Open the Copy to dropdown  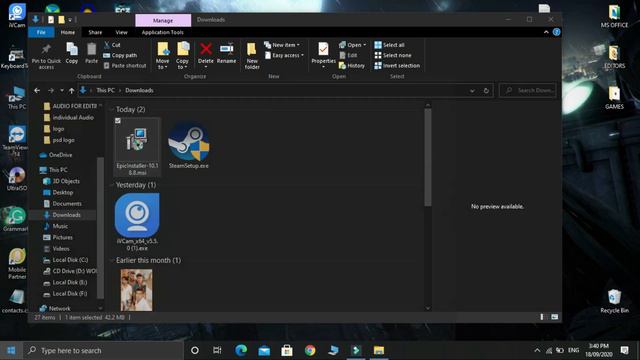(x=182, y=56)
